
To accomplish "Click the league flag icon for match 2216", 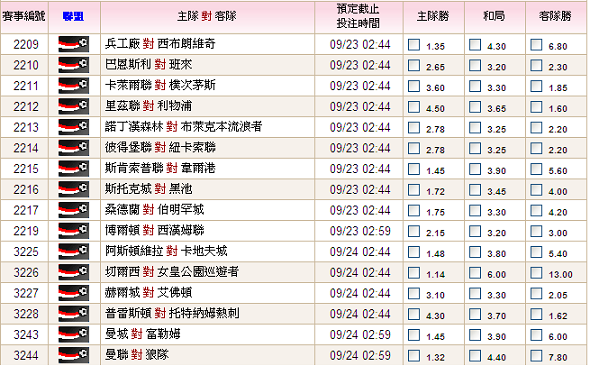I will pos(73,189).
